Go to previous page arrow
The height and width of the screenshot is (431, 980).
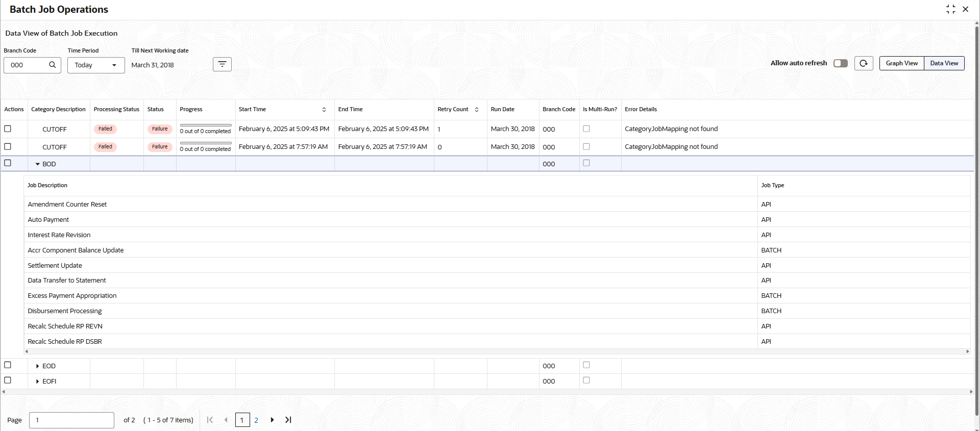[x=226, y=420]
